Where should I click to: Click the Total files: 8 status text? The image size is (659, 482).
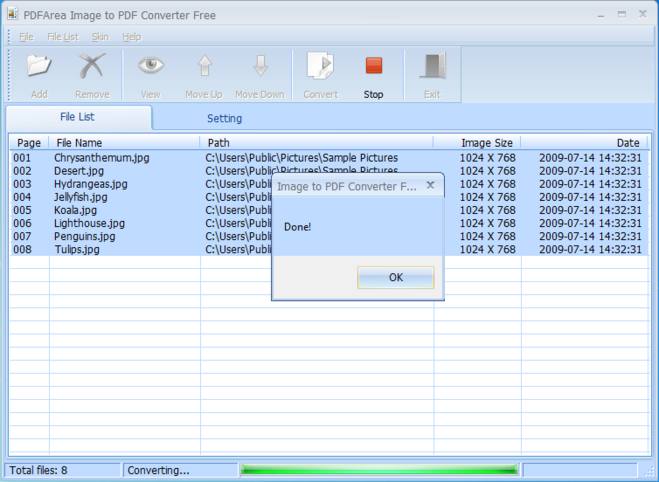pos(38,470)
